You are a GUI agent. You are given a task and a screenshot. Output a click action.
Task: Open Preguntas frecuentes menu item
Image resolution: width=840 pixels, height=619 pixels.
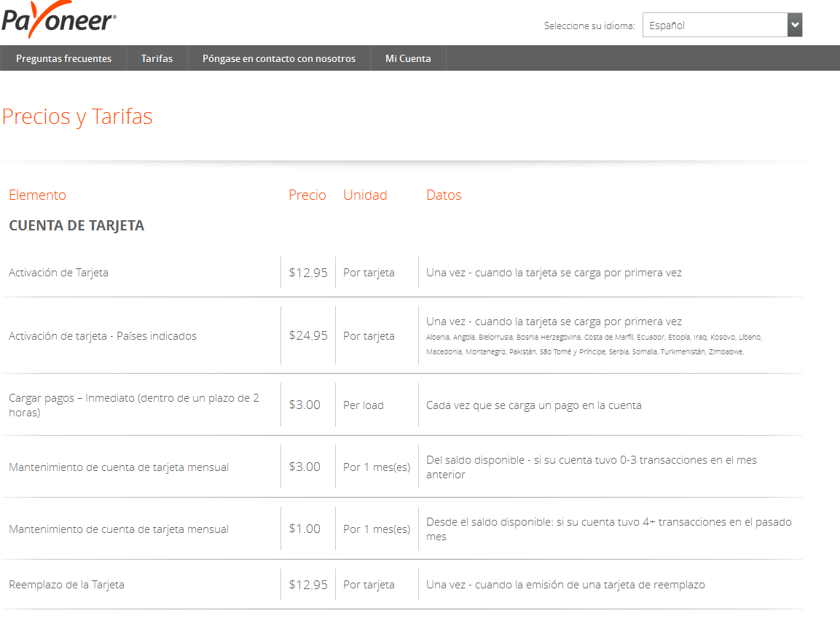coord(63,58)
